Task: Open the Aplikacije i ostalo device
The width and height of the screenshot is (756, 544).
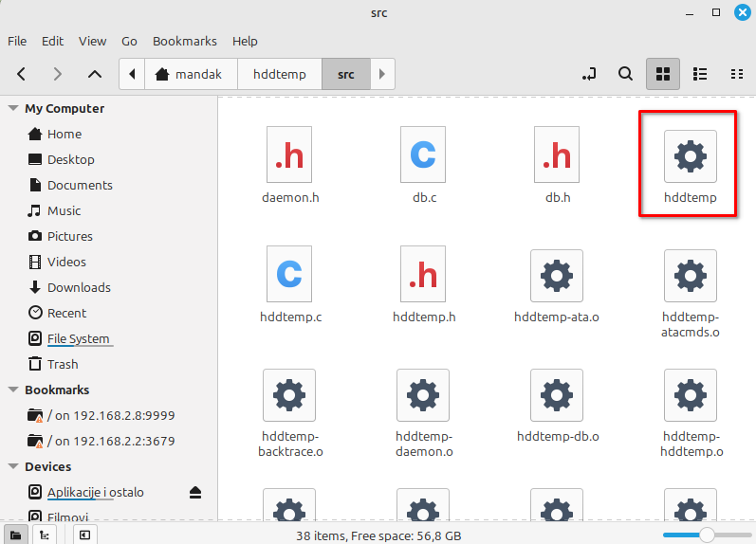Action: coord(96,492)
